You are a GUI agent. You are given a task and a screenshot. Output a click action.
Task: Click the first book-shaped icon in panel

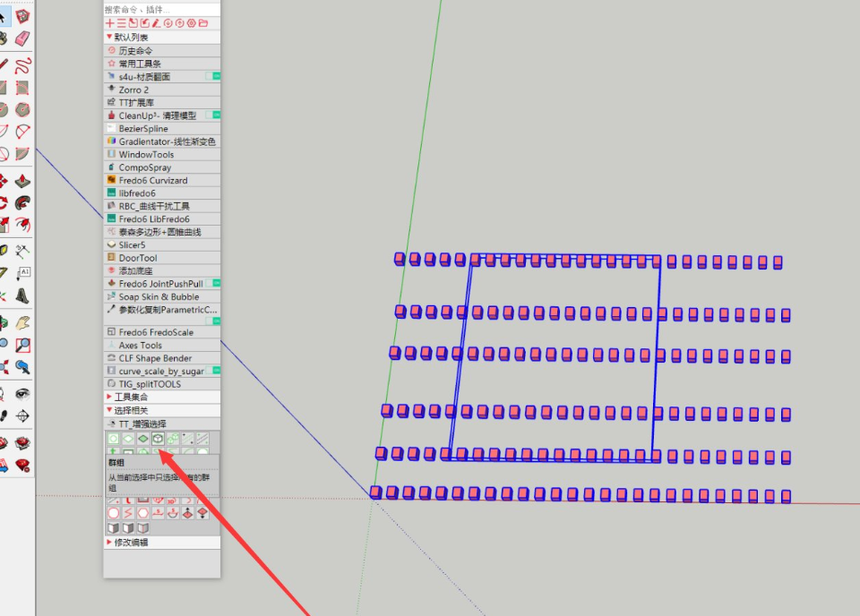114,527
